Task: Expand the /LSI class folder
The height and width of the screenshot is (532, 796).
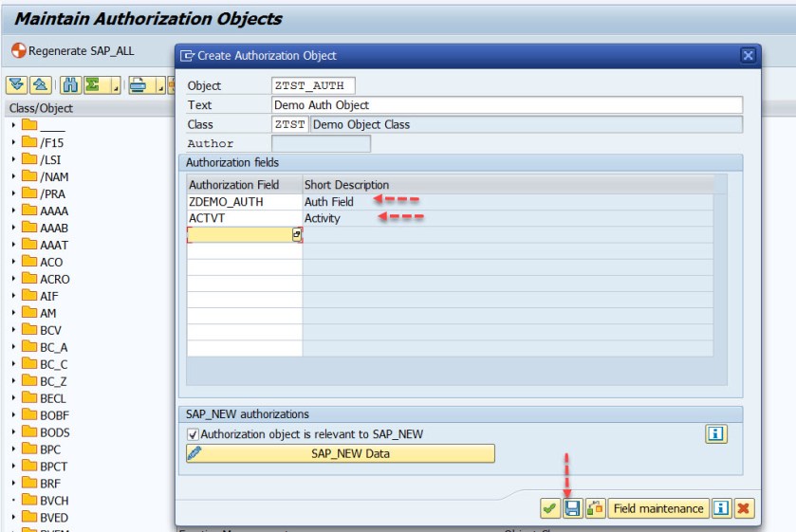Action: click(x=13, y=159)
